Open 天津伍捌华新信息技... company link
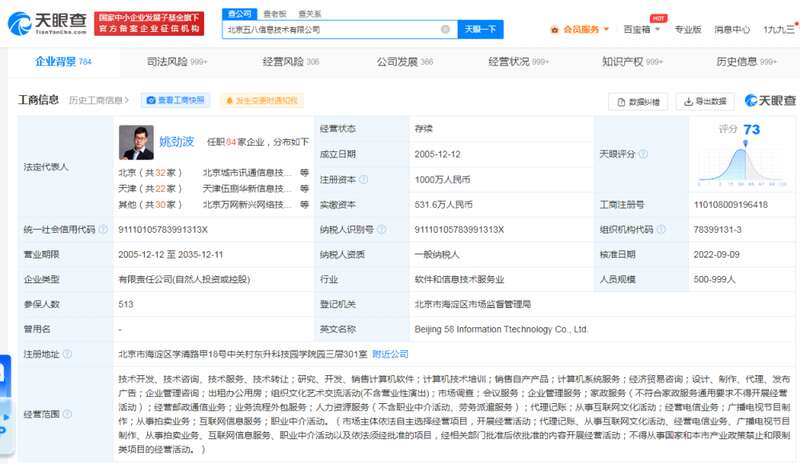 click(x=247, y=188)
